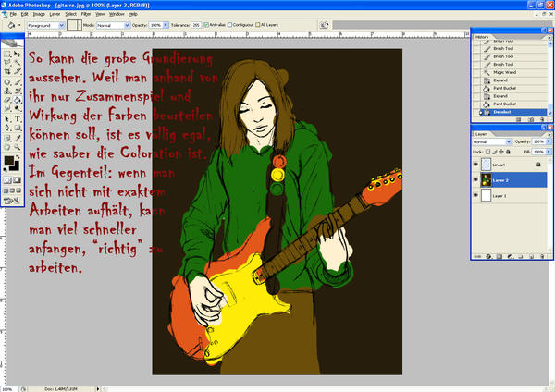Select the Healing Brush tool
The height and width of the screenshot is (392, 555).
[x=6, y=82]
